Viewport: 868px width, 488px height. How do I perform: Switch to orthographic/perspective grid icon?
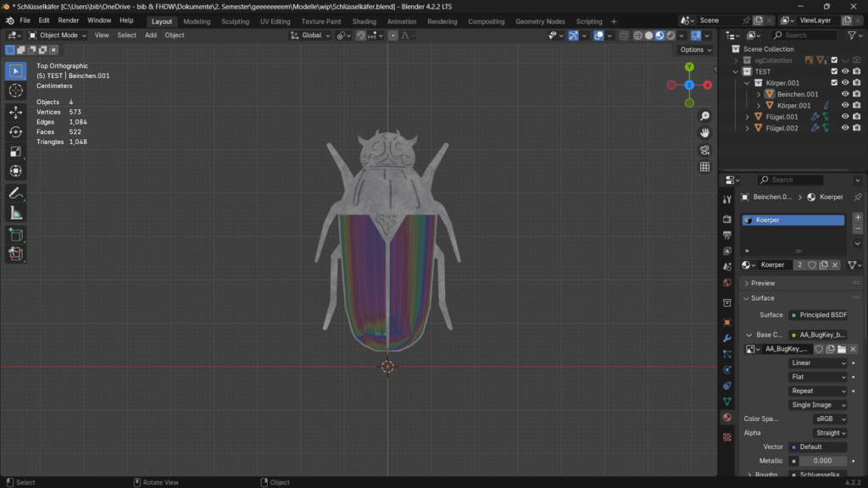pyautogui.click(x=704, y=167)
